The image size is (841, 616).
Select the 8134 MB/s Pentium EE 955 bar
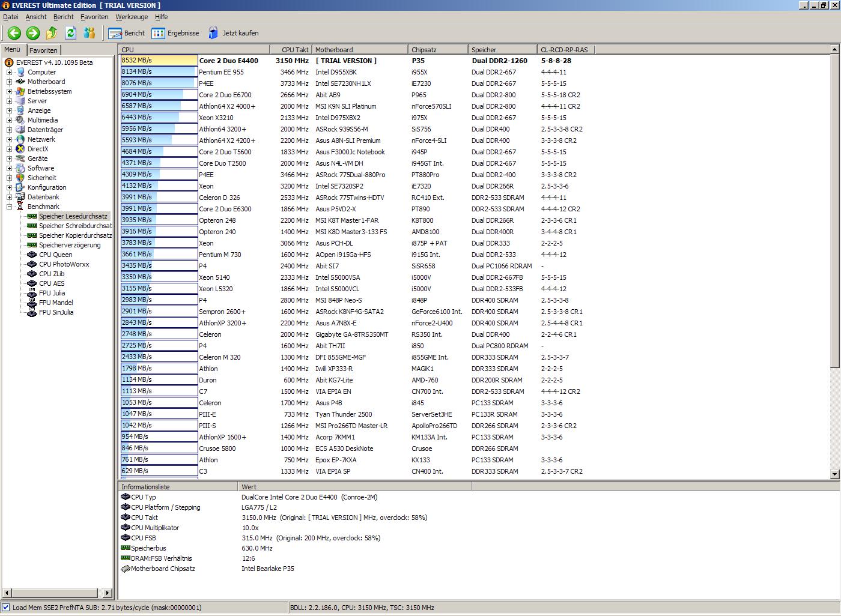159,71
